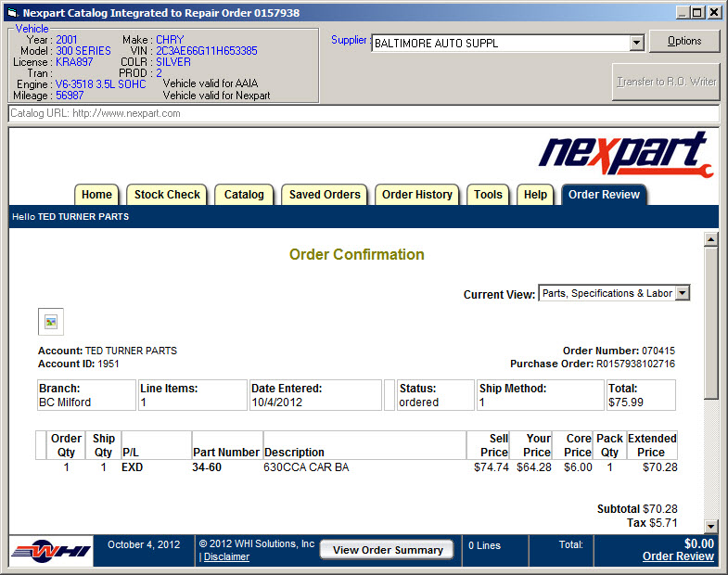This screenshot has width=728, height=575.
Task: Click the broken image placeholder icon
Action: pos(51,322)
